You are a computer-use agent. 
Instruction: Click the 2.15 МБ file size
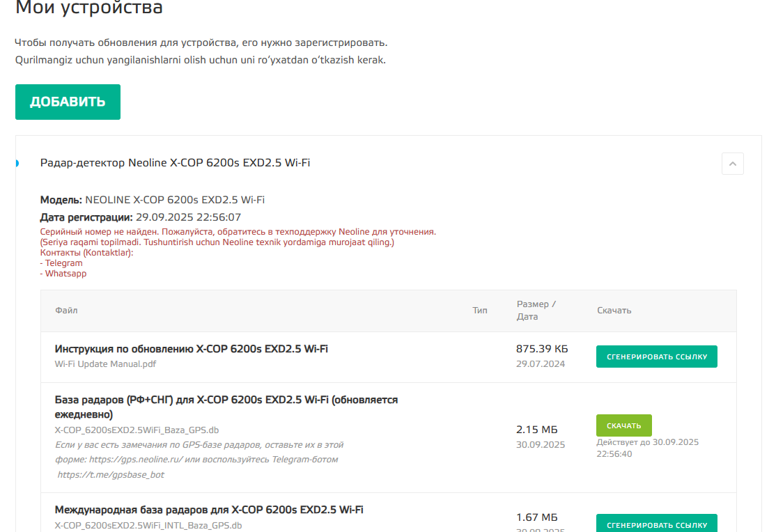(537, 430)
